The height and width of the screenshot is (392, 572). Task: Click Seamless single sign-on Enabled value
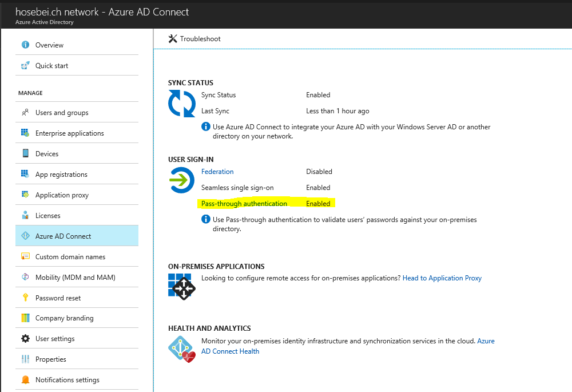[x=318, y=187]
